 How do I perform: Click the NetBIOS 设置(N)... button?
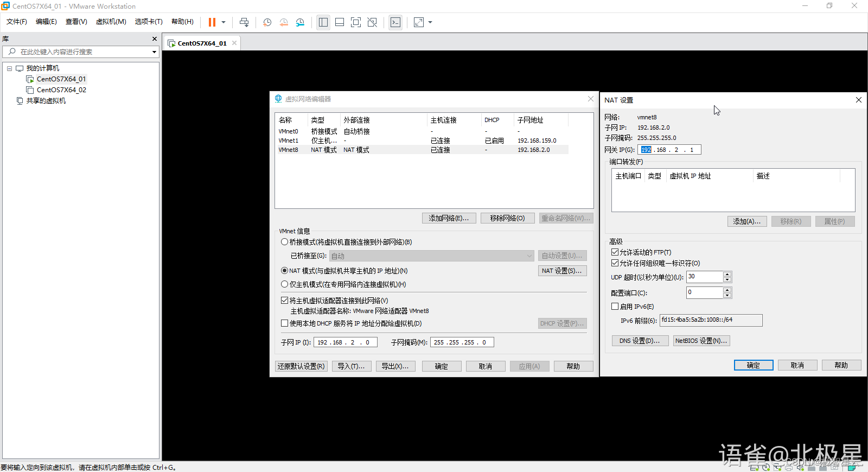coord(701,341)
